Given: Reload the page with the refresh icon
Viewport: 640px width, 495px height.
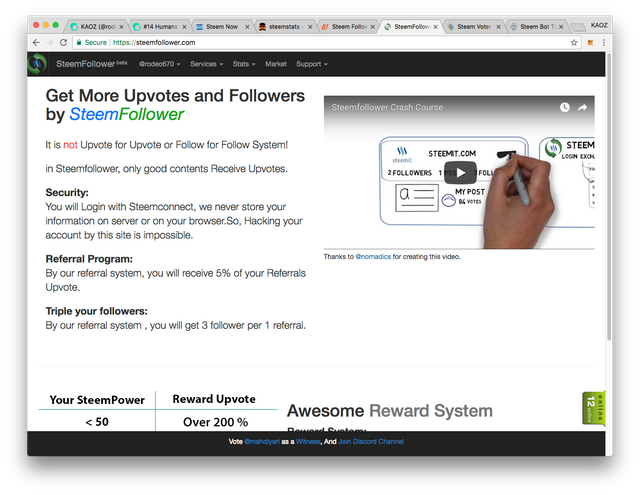Looking at the screenshot, I should pos(63,42).
